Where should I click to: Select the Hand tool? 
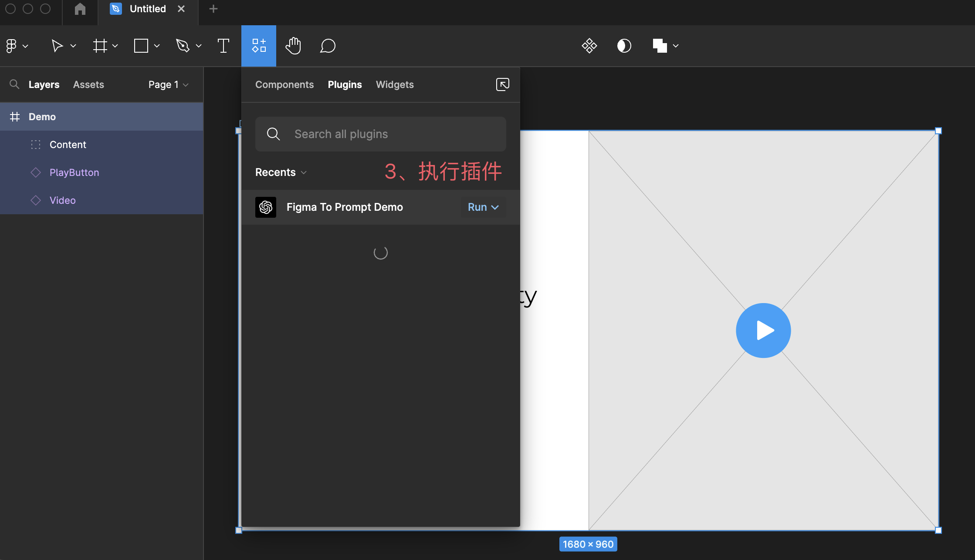(x=293, y=46)
